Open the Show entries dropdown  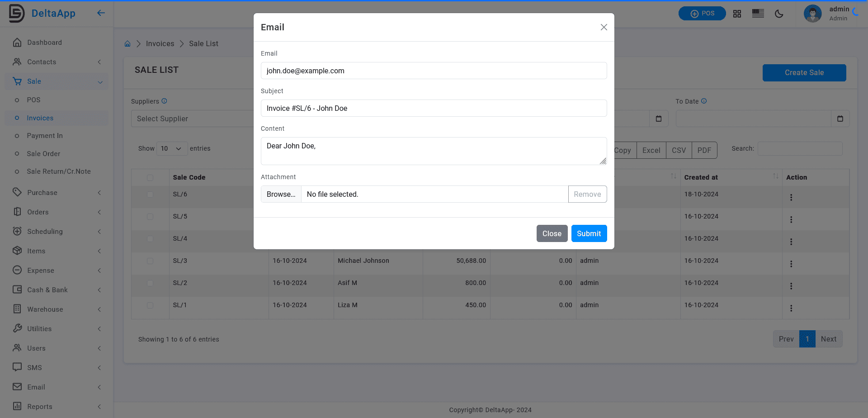pos(172,148)
